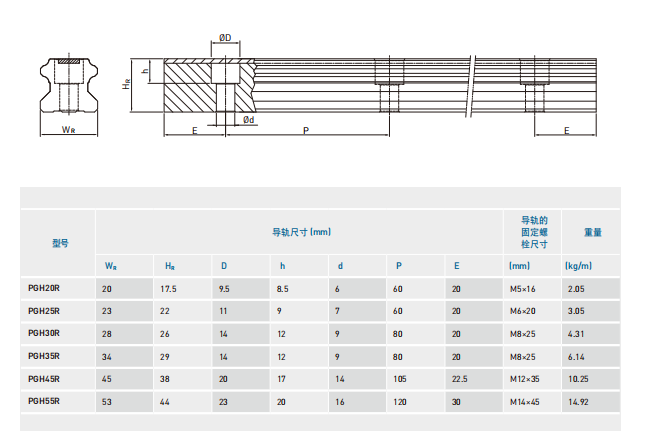Image resolution: width=648 pixels, height=444 pixels.
Task: Click the 26 HR value for PGH30R
Action: point(164,334)
